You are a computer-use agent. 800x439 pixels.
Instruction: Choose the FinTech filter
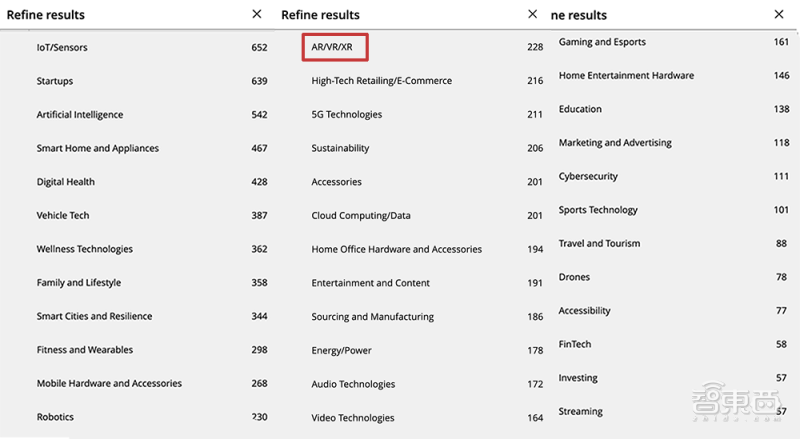point(575,344)
